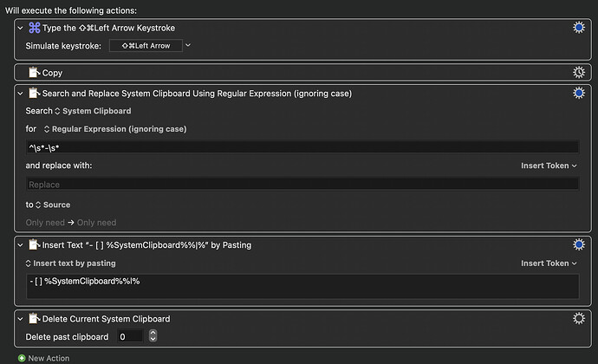Screen dimensions: 598x364
Task: Collapse the Search and Replace action
Action: coord(20,93)
